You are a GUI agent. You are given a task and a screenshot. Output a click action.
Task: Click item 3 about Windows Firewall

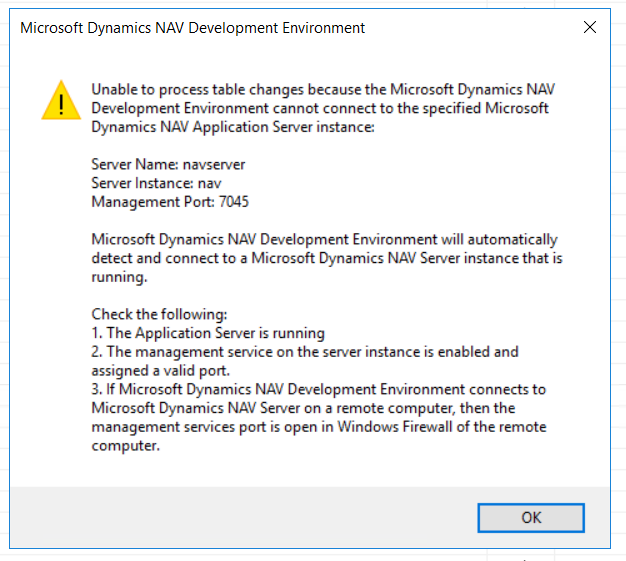tap(319, 417)
